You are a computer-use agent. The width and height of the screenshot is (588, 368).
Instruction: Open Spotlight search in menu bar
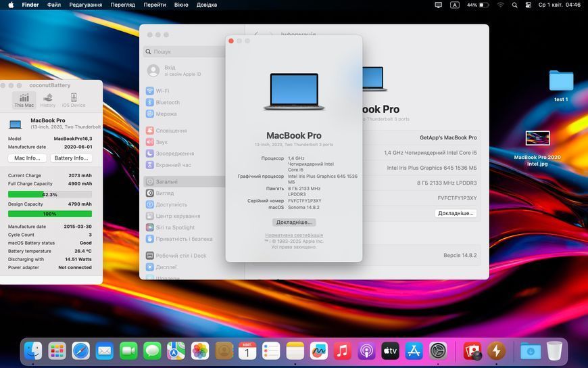pyautogui.click(x=514, y=5)
